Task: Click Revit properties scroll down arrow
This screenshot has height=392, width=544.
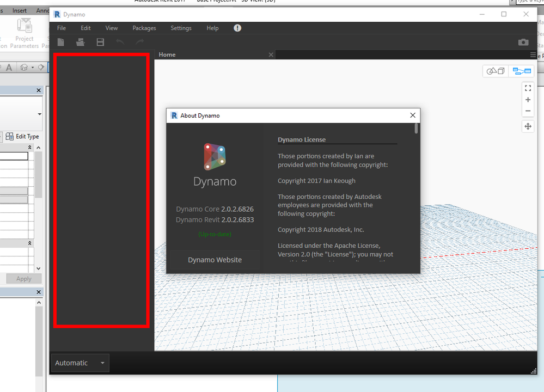Action: click(39, 268)
